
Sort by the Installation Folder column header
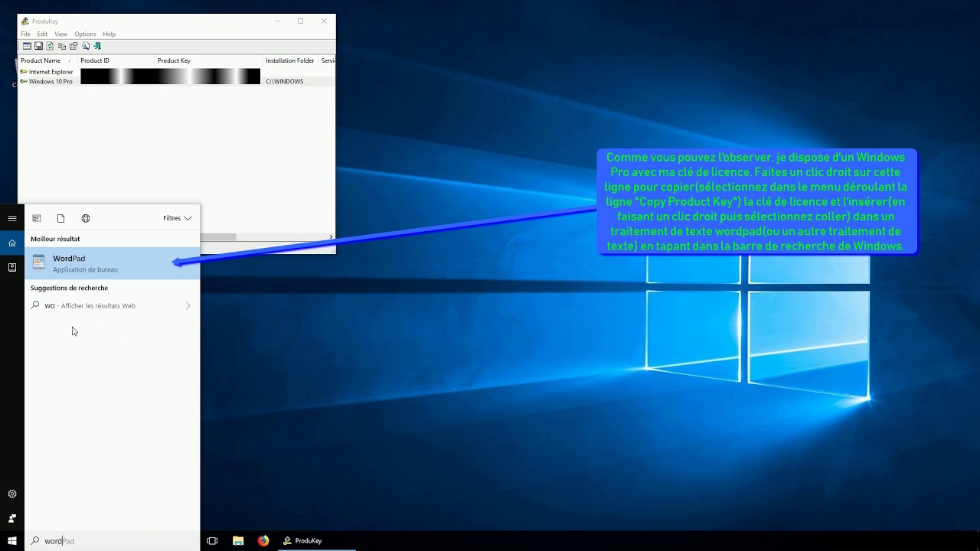click(x=290, y=60)
